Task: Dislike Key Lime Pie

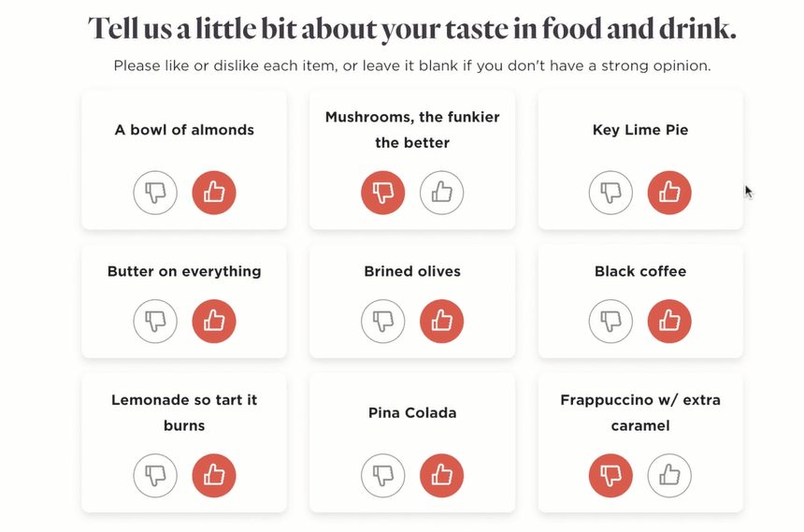Action: click(x=610, y=193)
